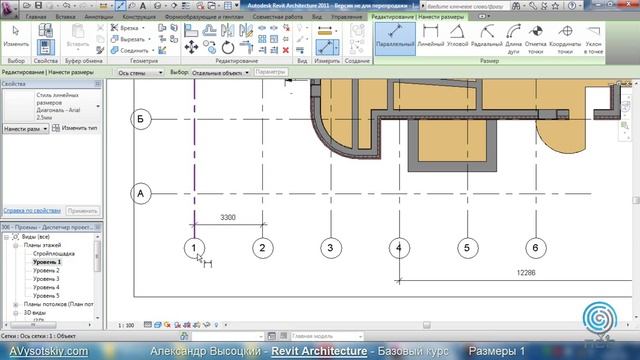
Task: Open the Совместная работа ribbon tab
Action: (278, 17)
